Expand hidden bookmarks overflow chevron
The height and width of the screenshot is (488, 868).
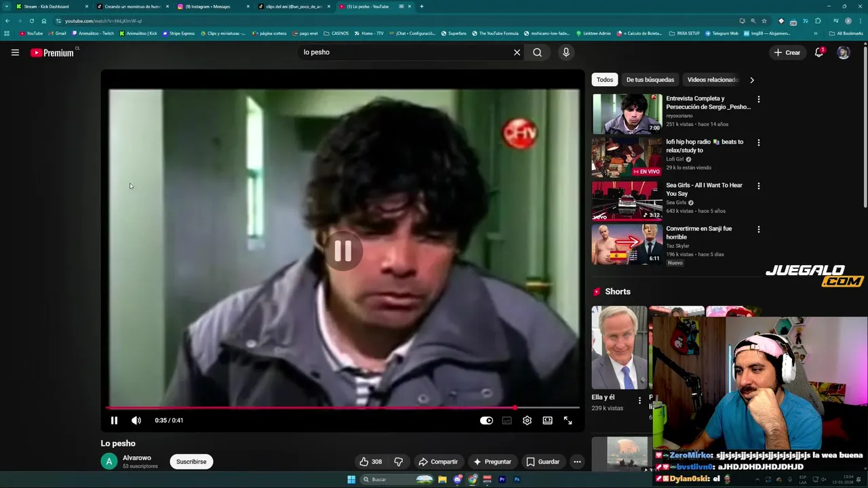pos(815,33)
